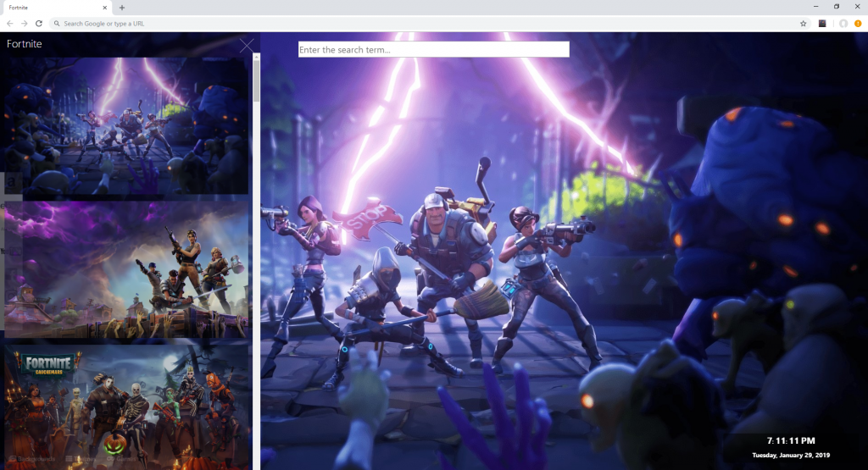This screenshot has height=470, width=868.
Task: Restore down the Chrome window
Action: (x=837, y=7)
